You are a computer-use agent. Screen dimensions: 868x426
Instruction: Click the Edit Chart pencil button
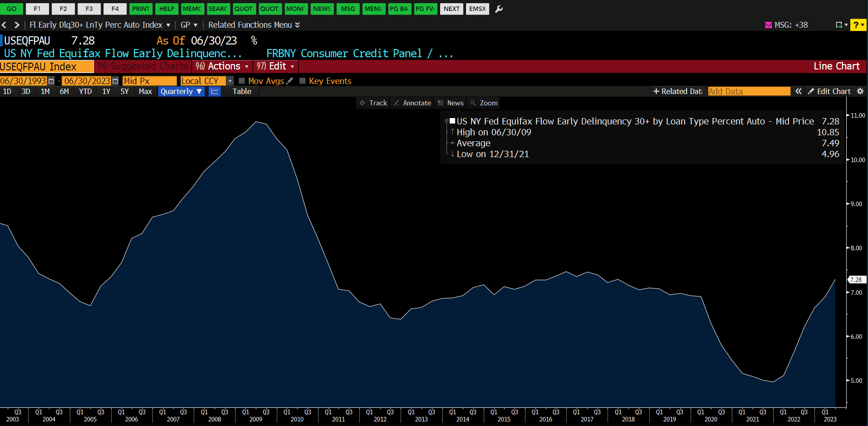tap(829, 91)
